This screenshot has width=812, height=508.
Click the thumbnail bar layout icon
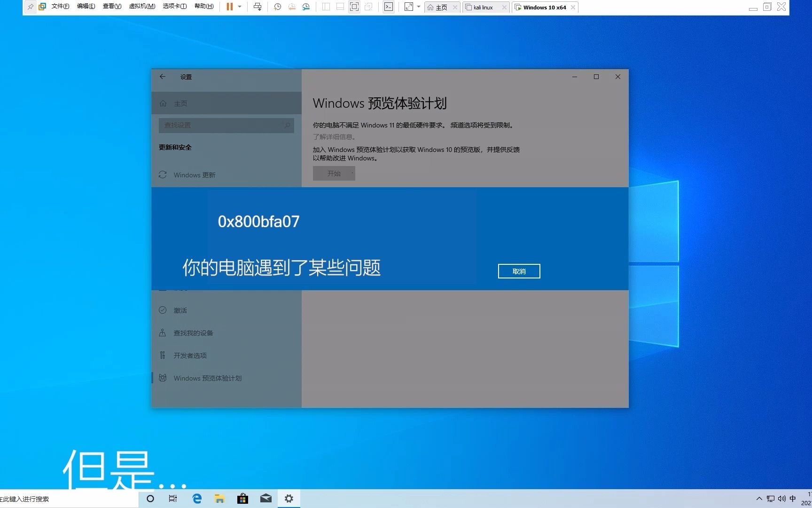tap(340, 7)
